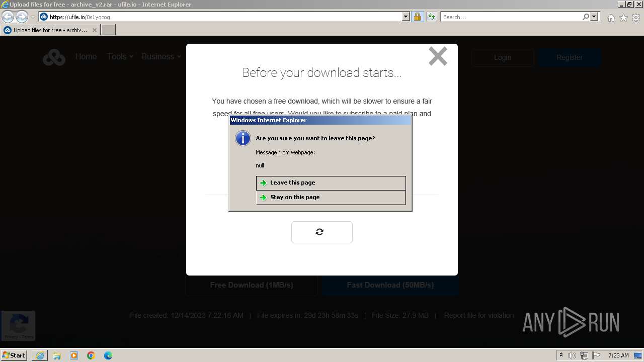Click the 'Before your download starts...' heading

tap(322, 73)
